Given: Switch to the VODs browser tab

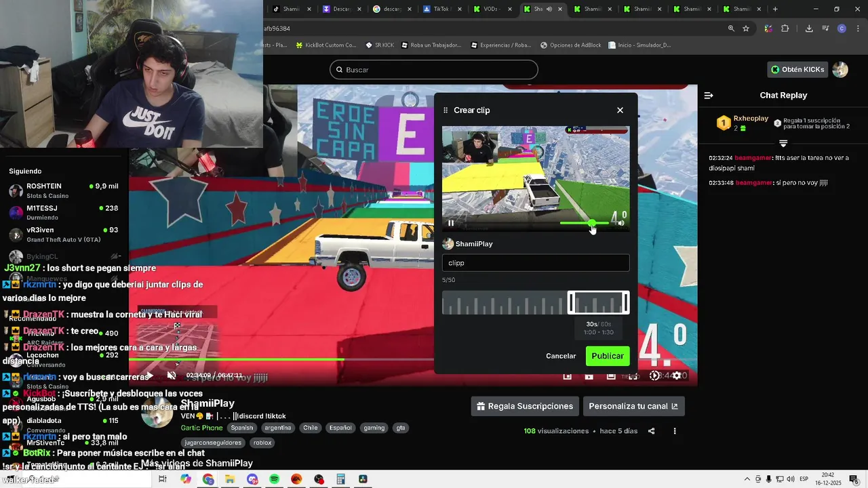Looking at the screenshot, I should [x=494, y=9].
